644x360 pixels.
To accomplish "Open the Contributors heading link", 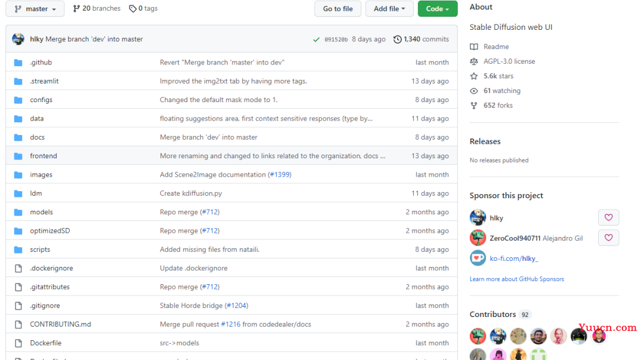I will (x=493, y=315).
